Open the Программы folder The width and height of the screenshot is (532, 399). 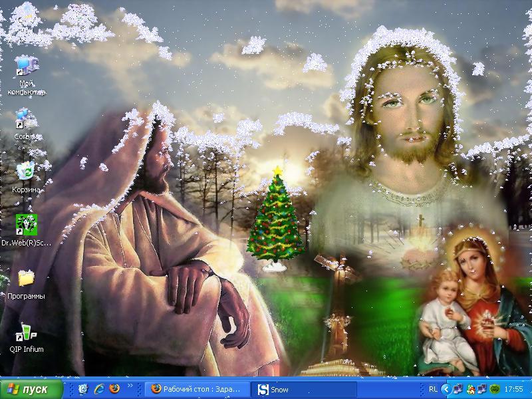click(x=26, y=278)
